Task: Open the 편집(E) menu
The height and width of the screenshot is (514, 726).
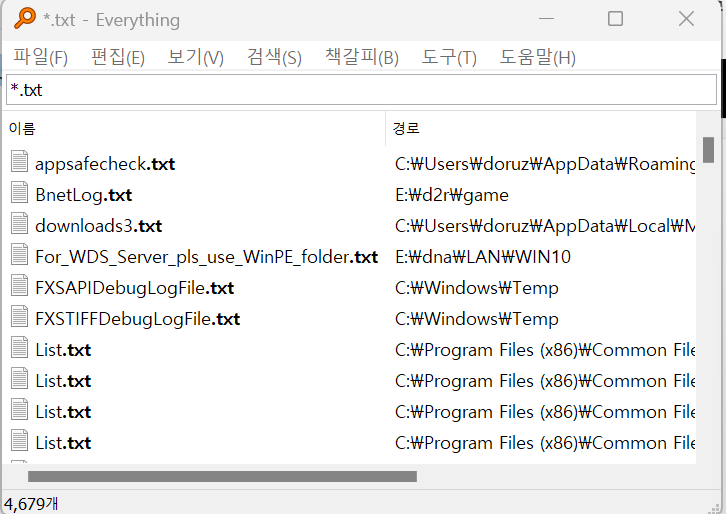Action: click(x=118, y=57)
